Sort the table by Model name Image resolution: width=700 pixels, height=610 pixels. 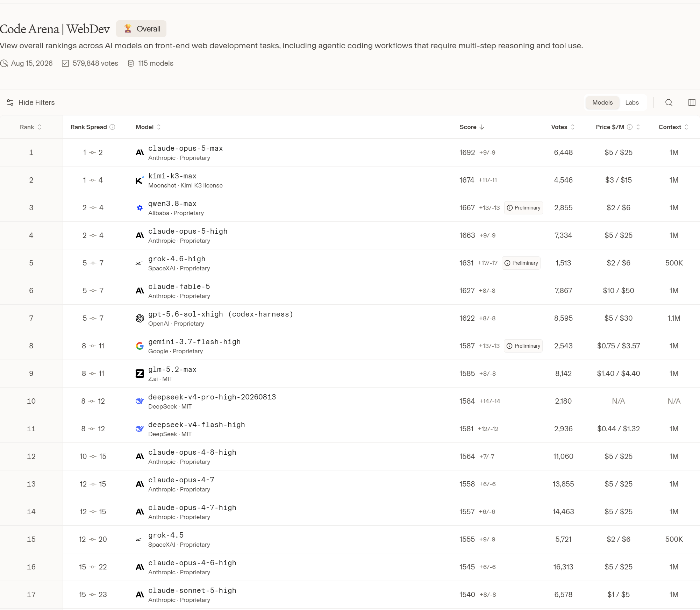click(x=148, y=127)
